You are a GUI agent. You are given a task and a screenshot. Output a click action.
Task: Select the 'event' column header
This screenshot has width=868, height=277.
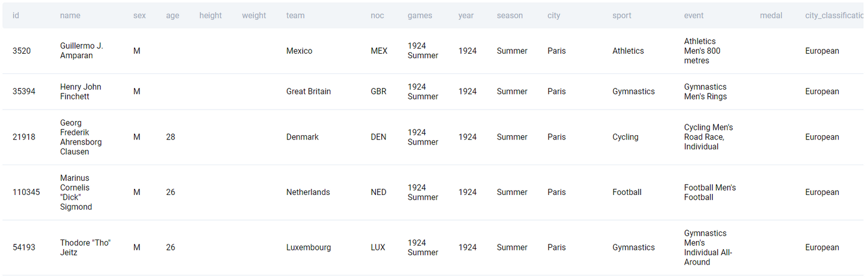coord(693,15)
